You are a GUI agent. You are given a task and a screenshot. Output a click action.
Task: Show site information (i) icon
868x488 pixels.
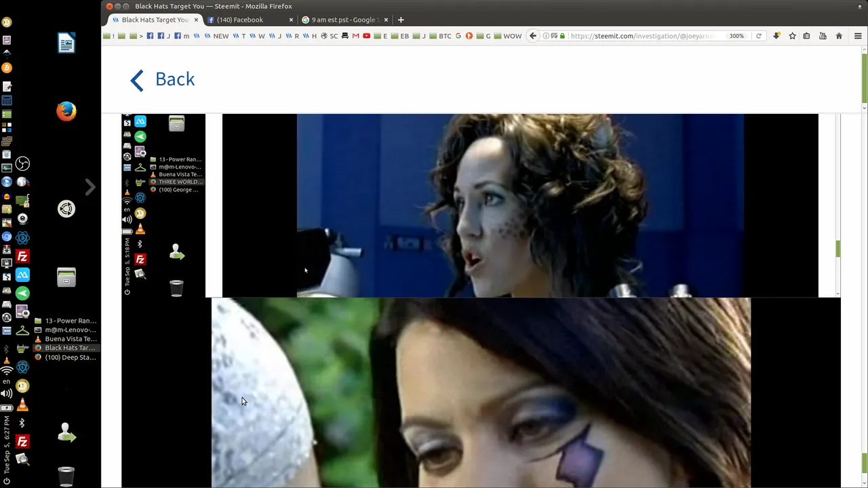click(546, 36)
